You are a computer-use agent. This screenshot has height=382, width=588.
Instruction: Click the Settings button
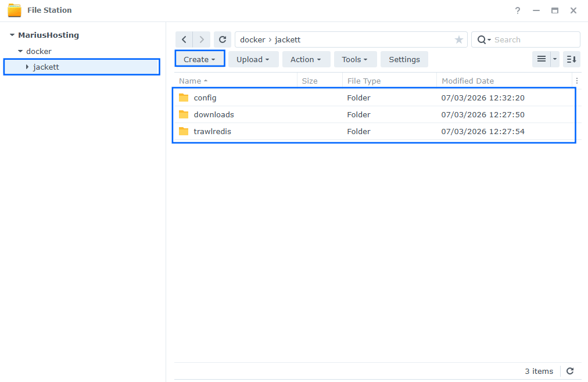tap(404, 59)
